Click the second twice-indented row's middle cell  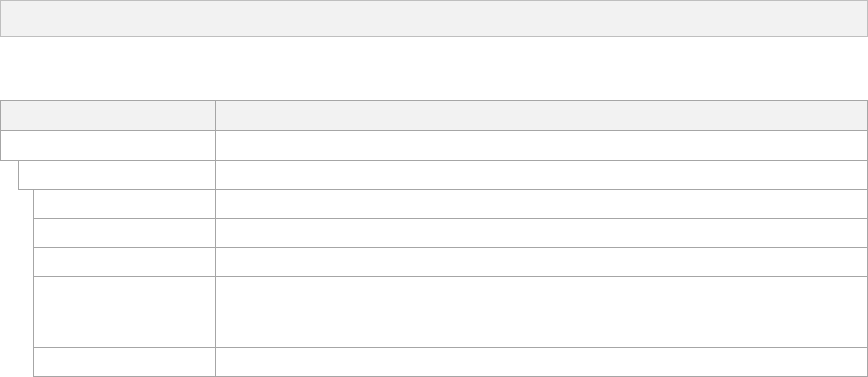click(172, 233)
